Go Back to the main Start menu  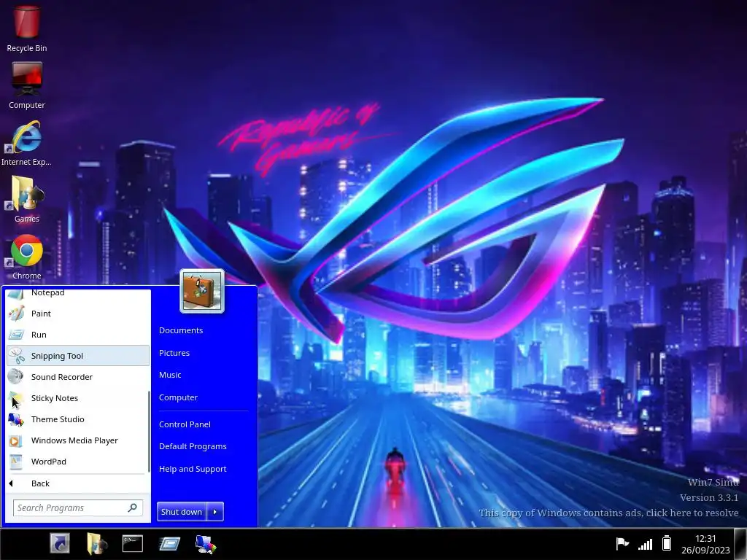coord(78,483)
